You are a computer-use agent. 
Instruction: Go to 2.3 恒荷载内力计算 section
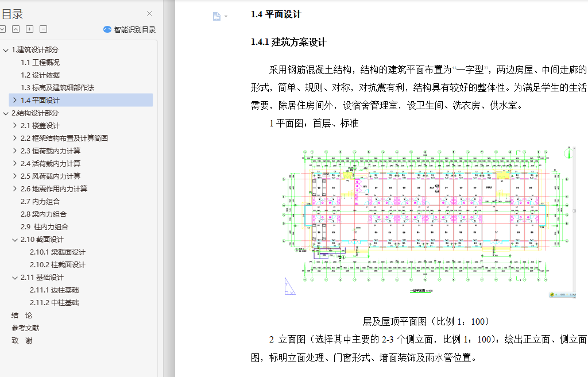(51, 151)
